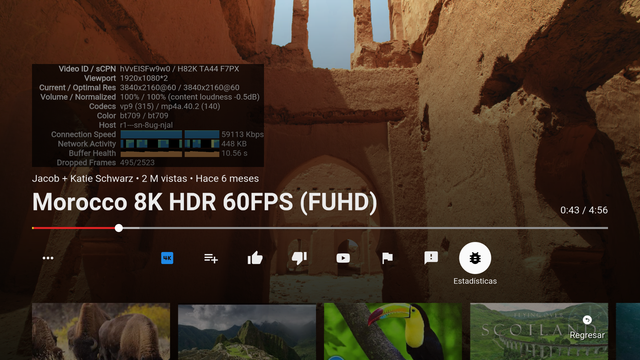640x360 pixels.
Task: Send feedback with exclamation bubble icon
Action: pos(431,258)
